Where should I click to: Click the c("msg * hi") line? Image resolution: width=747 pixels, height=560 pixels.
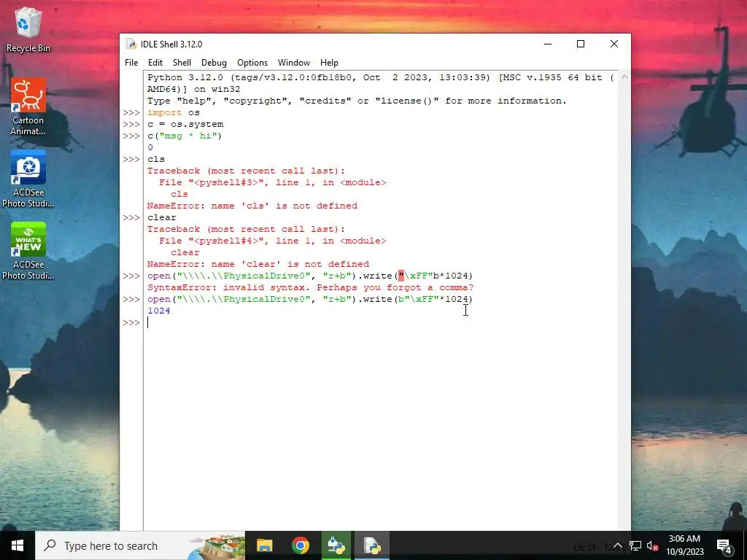(x=185, y=136)
